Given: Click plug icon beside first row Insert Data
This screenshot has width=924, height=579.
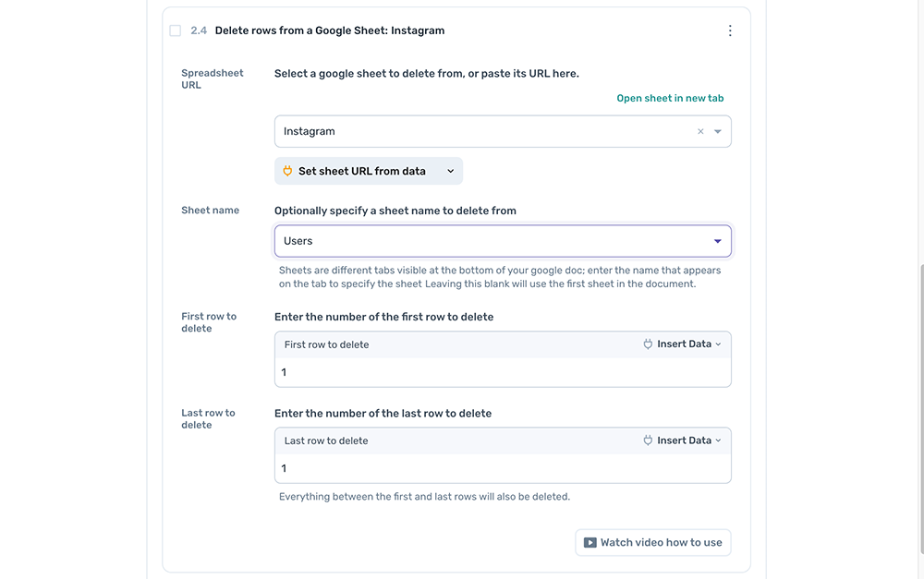Looking at the screenshot, I should [648, 344].
